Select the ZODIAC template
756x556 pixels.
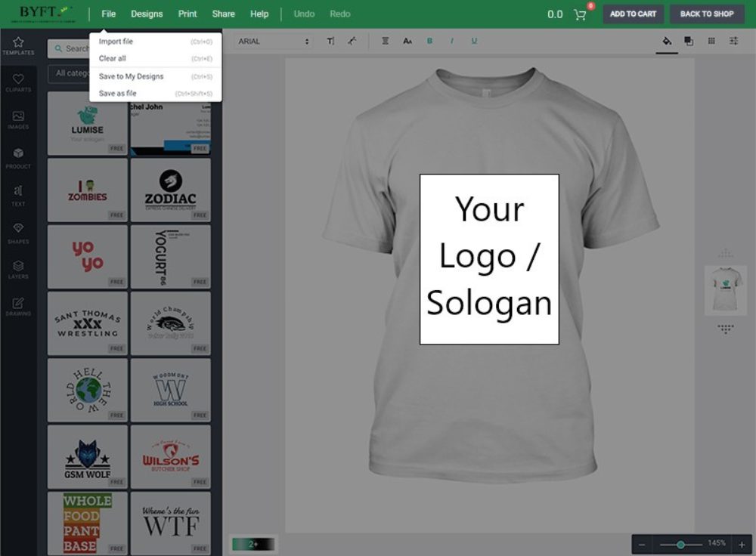click(171, 190)
